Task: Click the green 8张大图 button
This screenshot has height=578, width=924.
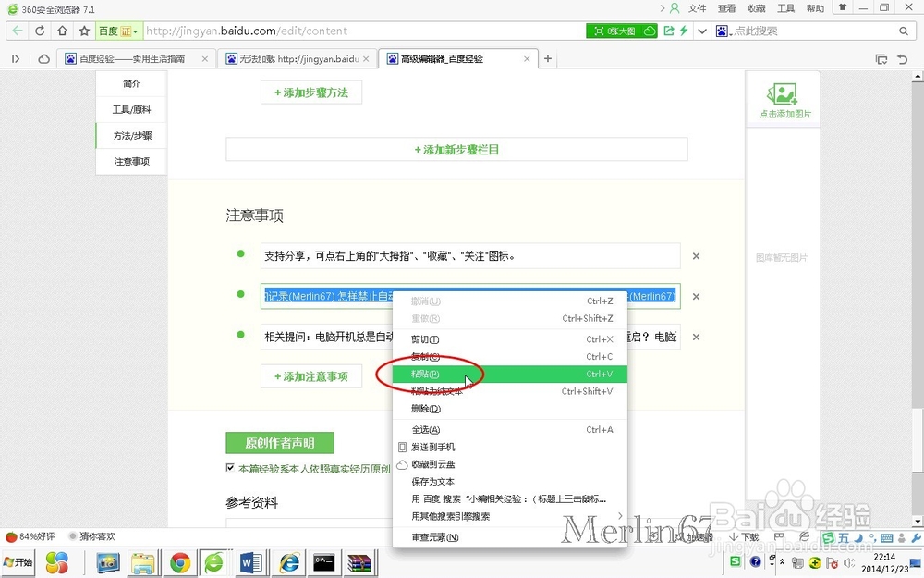Action: pos(622,31)
